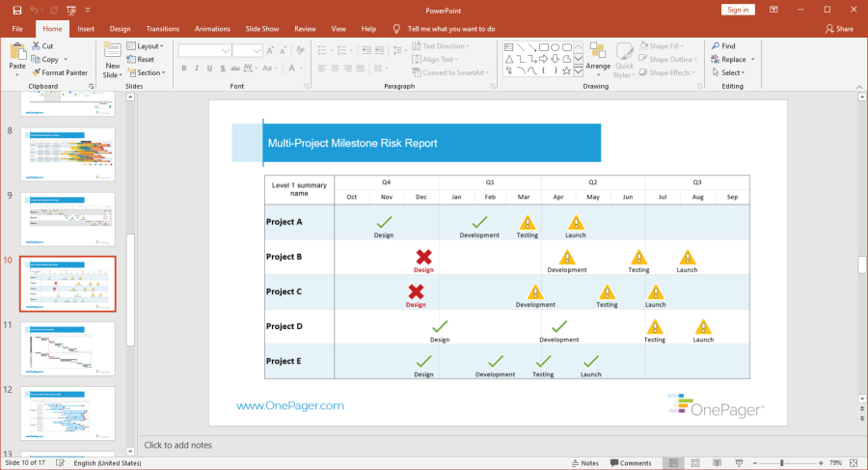Open the Section dropdown

(x=147, y=72)
